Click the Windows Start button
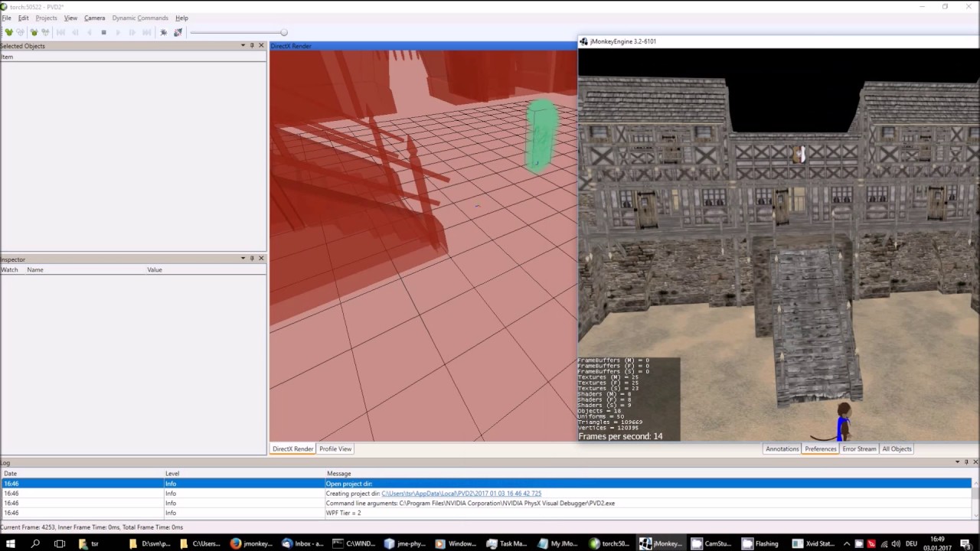The height and width of the screenshot is (551, 980). pos(11,543)
